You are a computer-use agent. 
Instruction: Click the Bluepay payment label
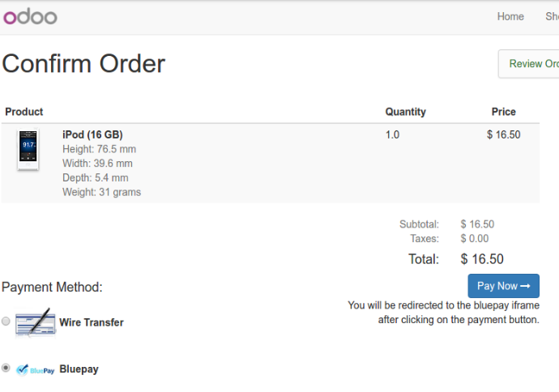pyautogui.click(x=79, y=369)
